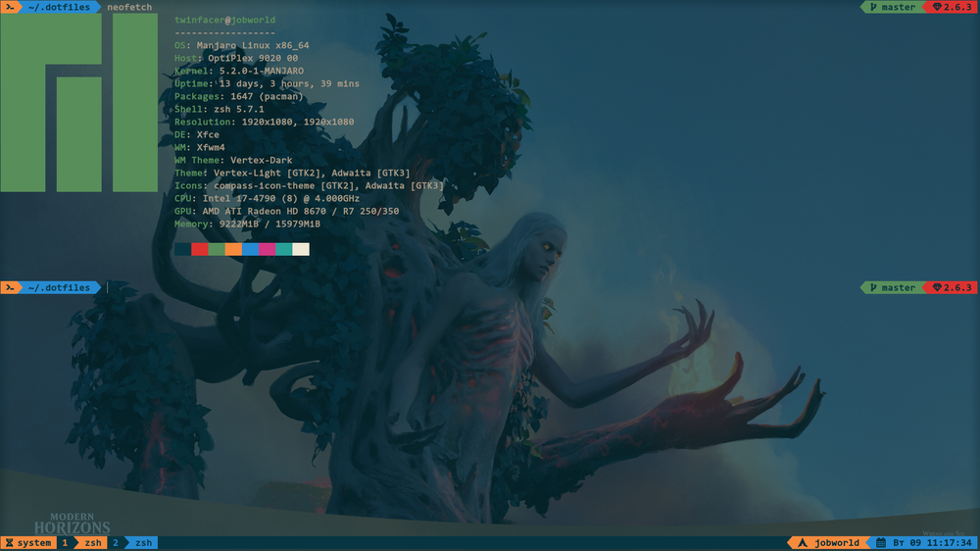Click the "GPU: AMD ATI Radeon HD 8670" line
The image size is (980, 551).
(287, 212)
